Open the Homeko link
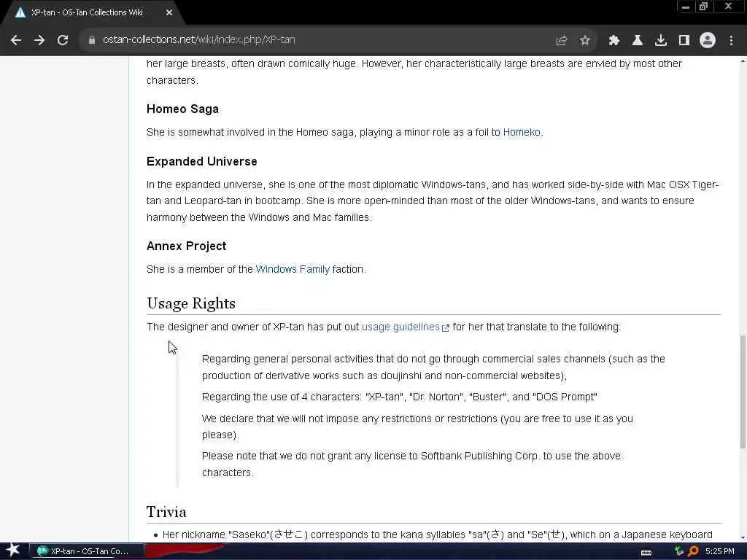This screenshot has height=560, width=747. tap(522, 133)
